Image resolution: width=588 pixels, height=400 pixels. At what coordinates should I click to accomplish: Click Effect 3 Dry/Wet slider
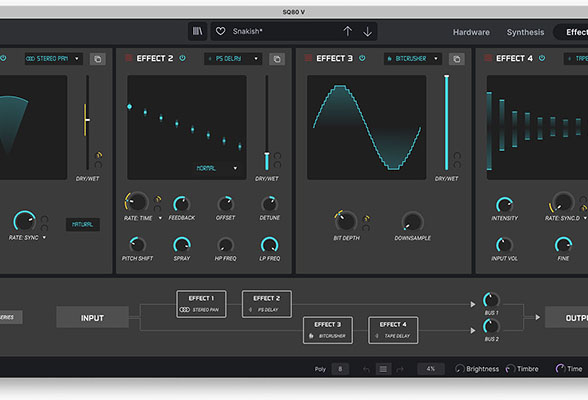(x=446, y=122)
